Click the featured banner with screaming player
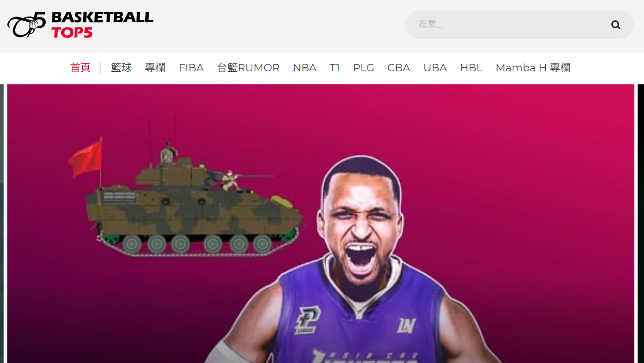This screenshot has width=644, height=363. pos(321,223)
